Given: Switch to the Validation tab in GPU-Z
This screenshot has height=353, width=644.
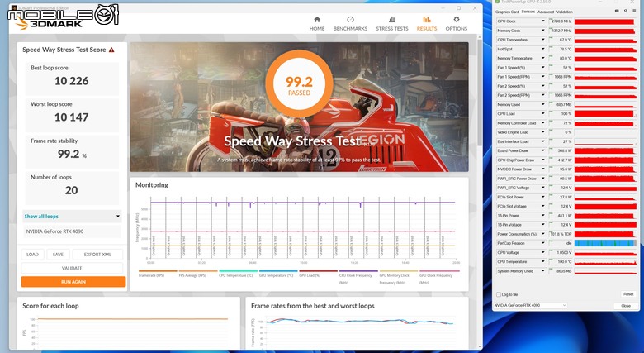Looking at the screenshot, I should 564,12.
